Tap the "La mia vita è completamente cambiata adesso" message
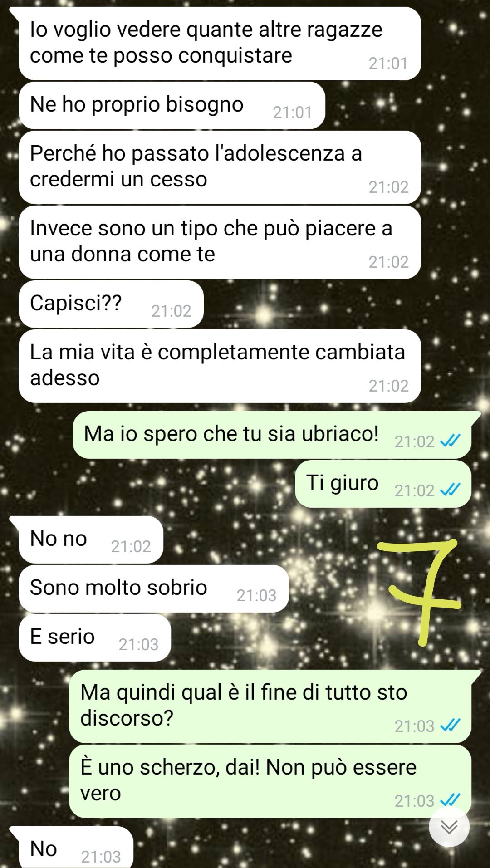This screenshot has width=490, height=868. point(220,366)
